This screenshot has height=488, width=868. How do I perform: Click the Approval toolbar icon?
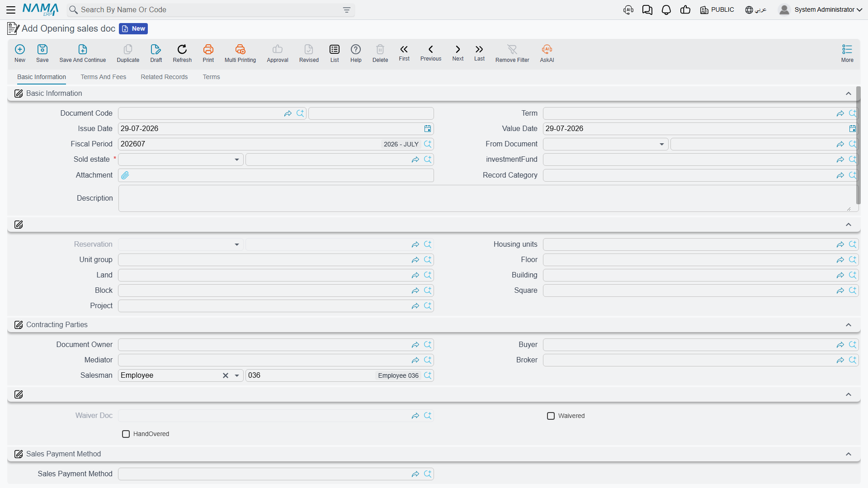click(278, 53)
